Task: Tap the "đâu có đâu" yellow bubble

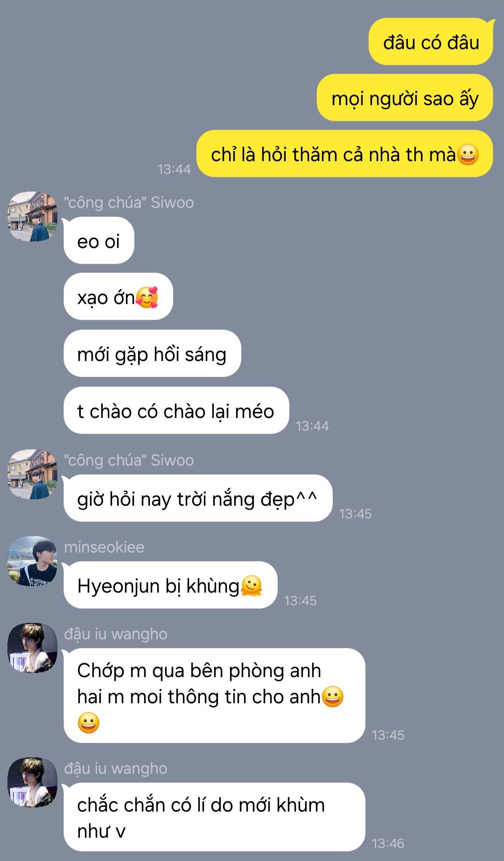Action: pos(431,42)
